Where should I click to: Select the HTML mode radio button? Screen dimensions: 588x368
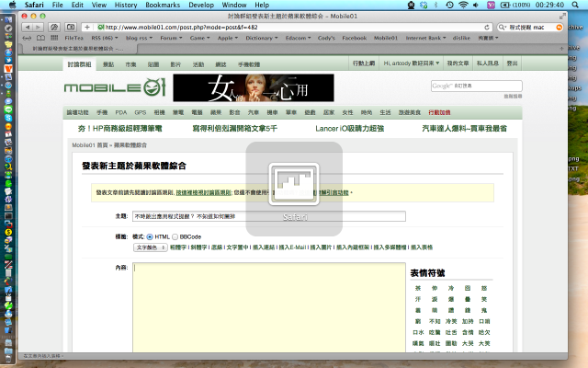(x=150, y=237)
